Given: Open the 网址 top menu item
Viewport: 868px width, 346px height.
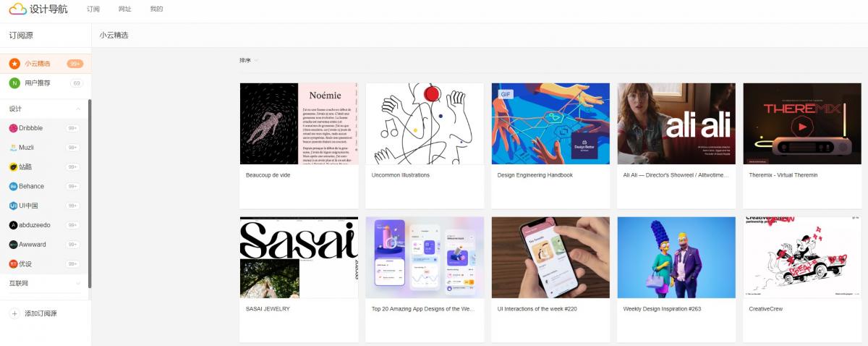Looking at the screenshot, I should click(x=125, y=9).
